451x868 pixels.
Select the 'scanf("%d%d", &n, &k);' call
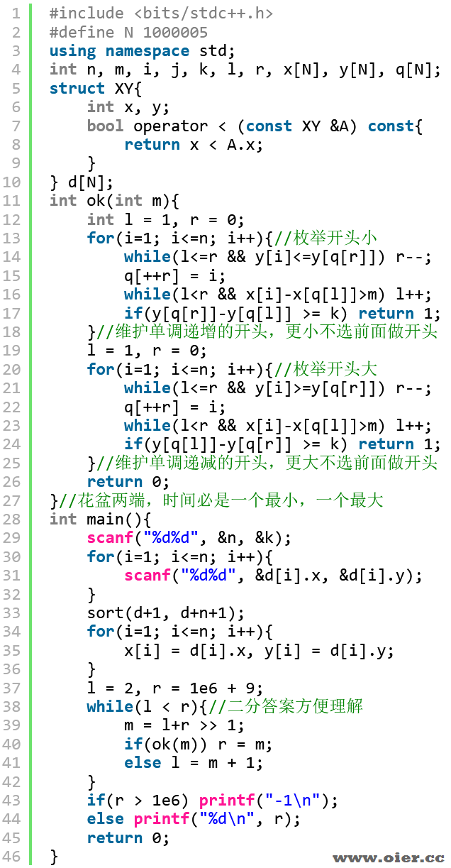point(189,537)
